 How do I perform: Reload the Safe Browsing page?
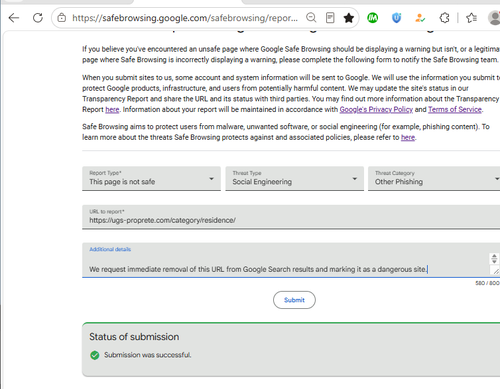point(38,18)
